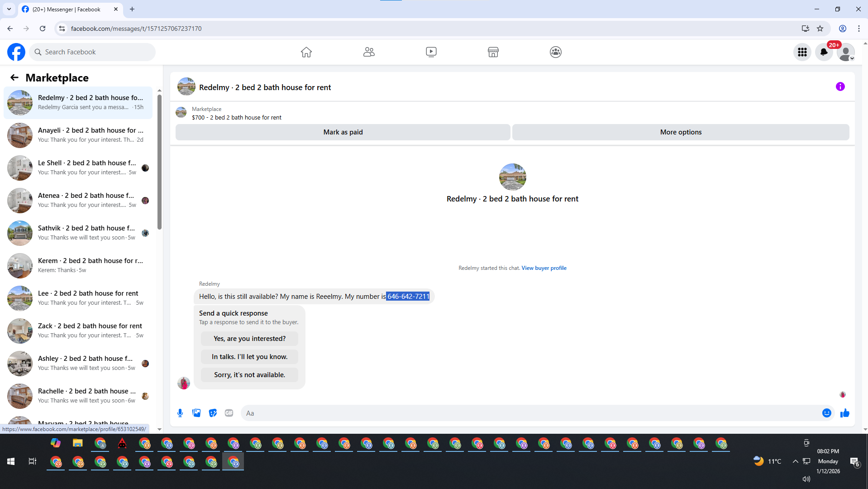The image size is (868, 489).
Task: Click the Search Facebook field
Action: (x=93, y=52)
